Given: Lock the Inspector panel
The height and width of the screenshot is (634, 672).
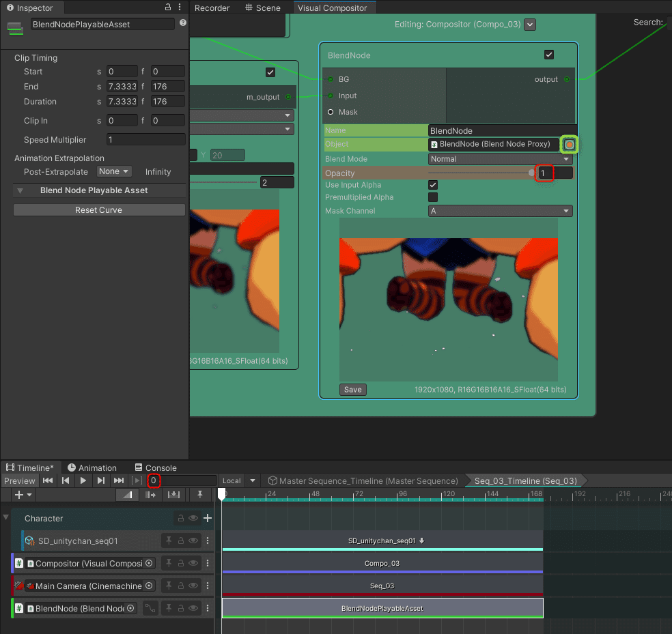Looking at the screenshot, I should [x=168, y=8].
